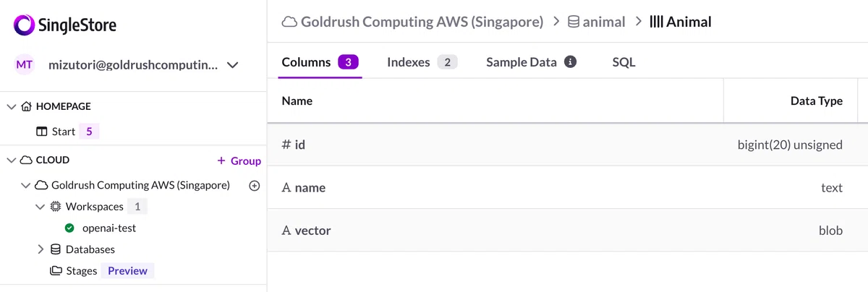Image resolution: width=868 pixels, height=292 pixels.
Task: Click the numeric type icon for id
Action: (286, 145)
